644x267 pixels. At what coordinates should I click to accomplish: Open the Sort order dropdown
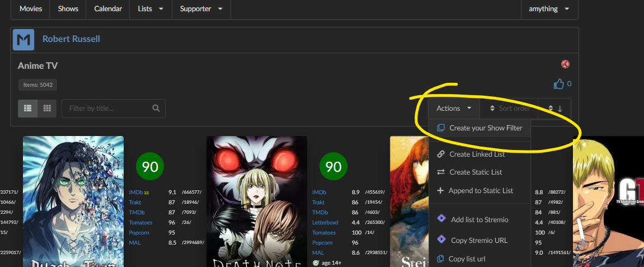(x=509, y=109)
